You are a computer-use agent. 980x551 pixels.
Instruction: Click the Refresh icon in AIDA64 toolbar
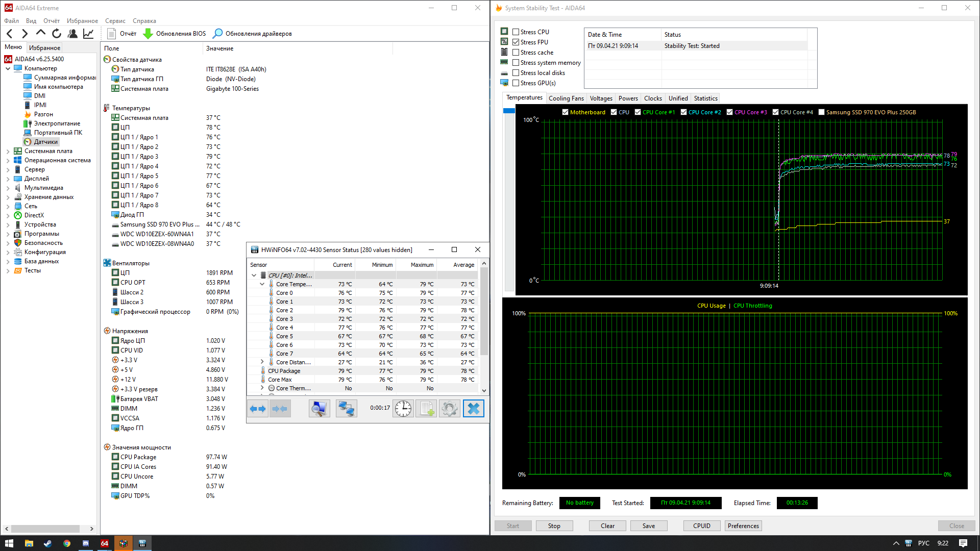[57, 34]
